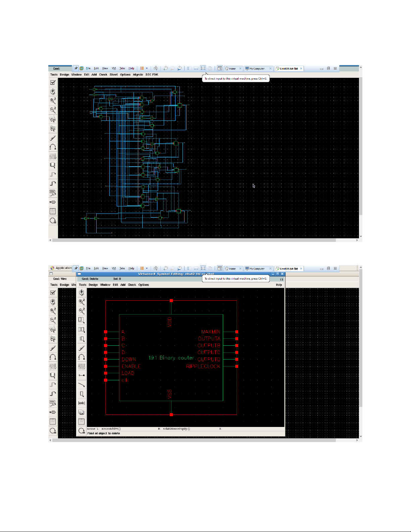The width and height of the screenshot is (411, 532).
Task: Open Help menu in the symbol editor
Action: pyautogui.click(x=279, y=285)
